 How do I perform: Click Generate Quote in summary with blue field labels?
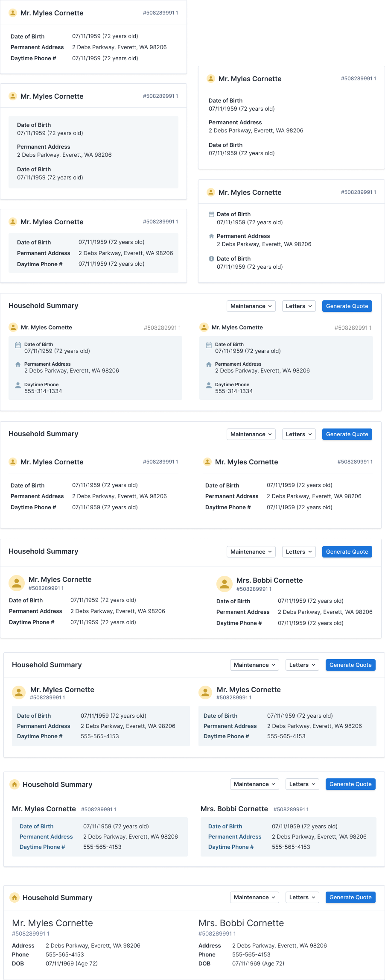coord(350,784)
